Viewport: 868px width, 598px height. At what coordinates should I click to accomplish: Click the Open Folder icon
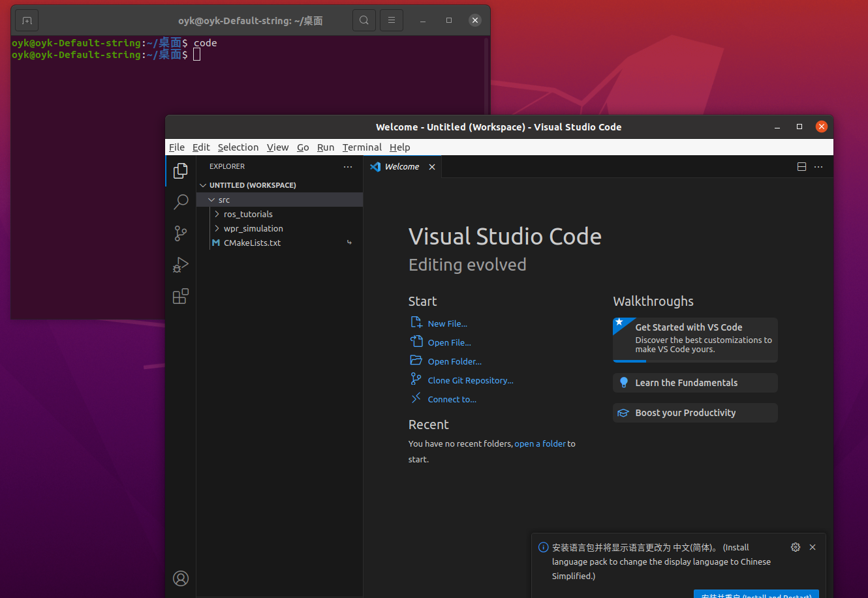click(416, 361)
